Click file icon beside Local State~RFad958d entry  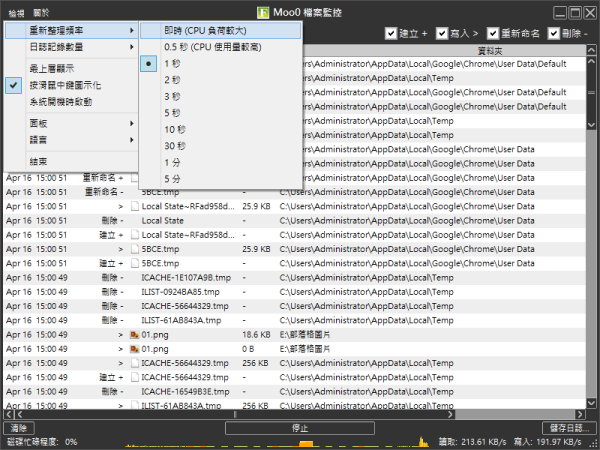[x=135, y=206]
